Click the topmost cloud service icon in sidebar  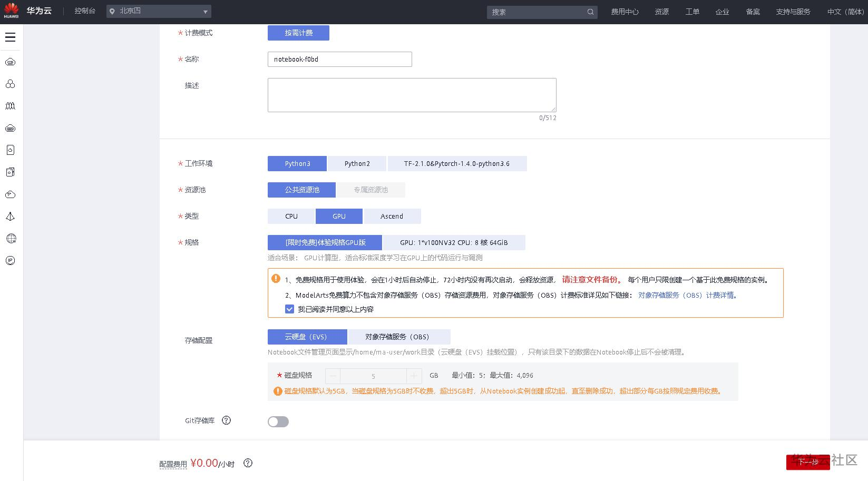[11, 62]
